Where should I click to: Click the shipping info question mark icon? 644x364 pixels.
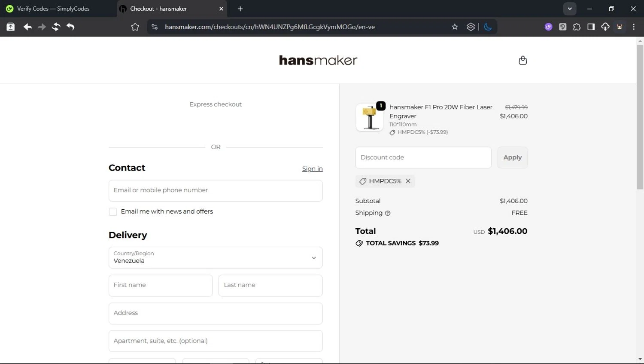(388, 213)
